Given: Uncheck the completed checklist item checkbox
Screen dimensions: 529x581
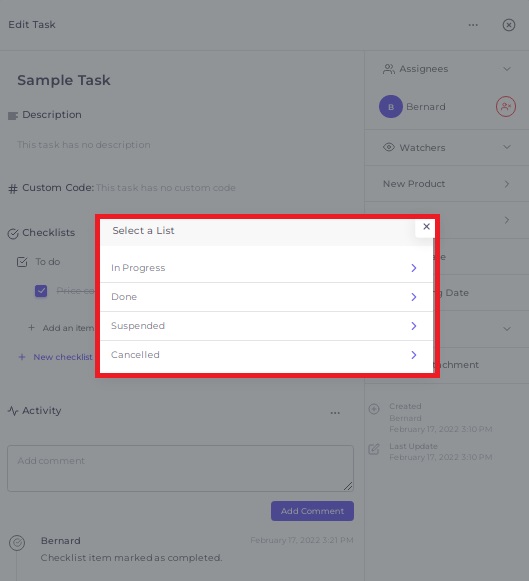Looking at the screenshot, I should [41, 291].
